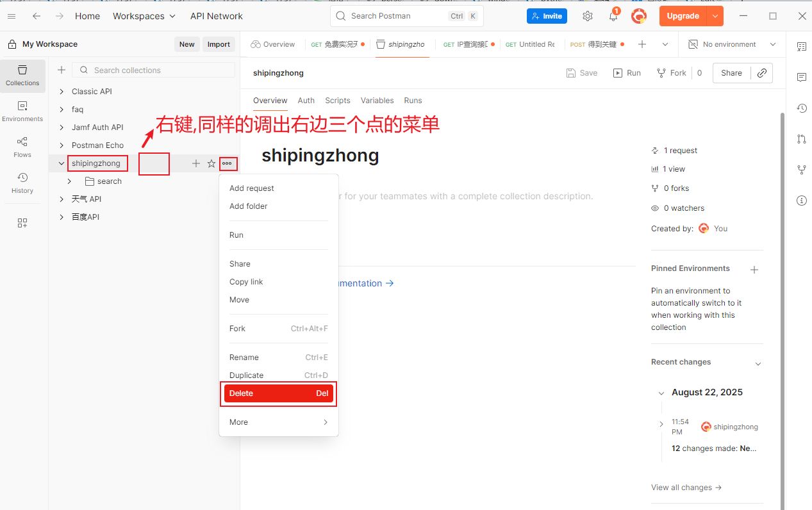This screenshot has width=812, height=510.
Task: Click the copy link icon beside Share
Action: 761,73
